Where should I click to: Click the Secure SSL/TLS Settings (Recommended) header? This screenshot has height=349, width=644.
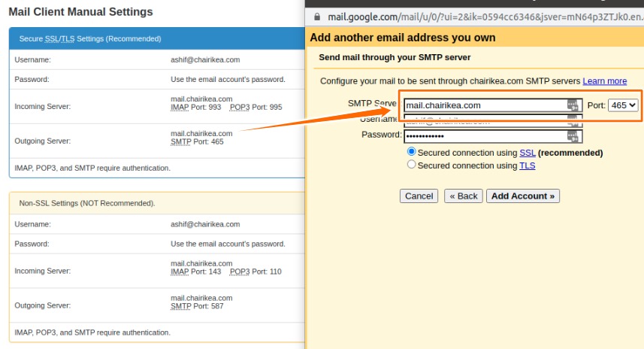click(157, 38)
